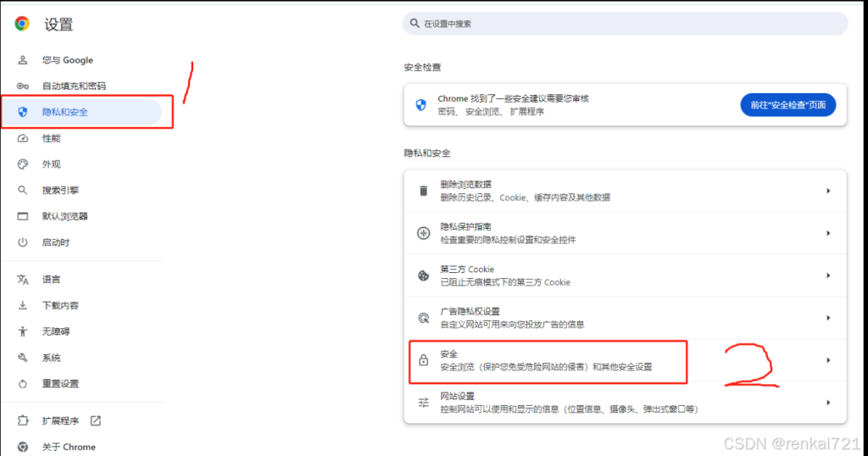This screenshot has width=868, height=456.
Task: Click the person icon for 您与 Google
Action: point(23,60)
